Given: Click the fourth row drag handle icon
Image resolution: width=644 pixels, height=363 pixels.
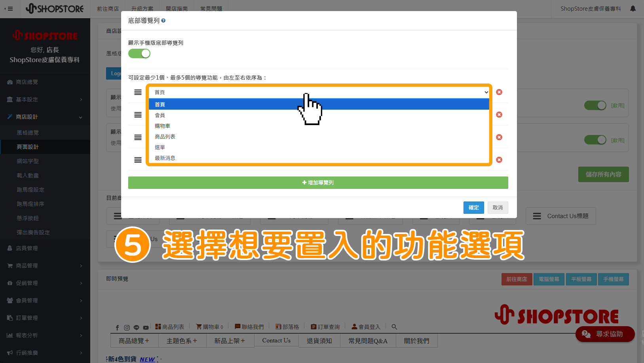Looking at the screenshot, I should tap(138, 160).
